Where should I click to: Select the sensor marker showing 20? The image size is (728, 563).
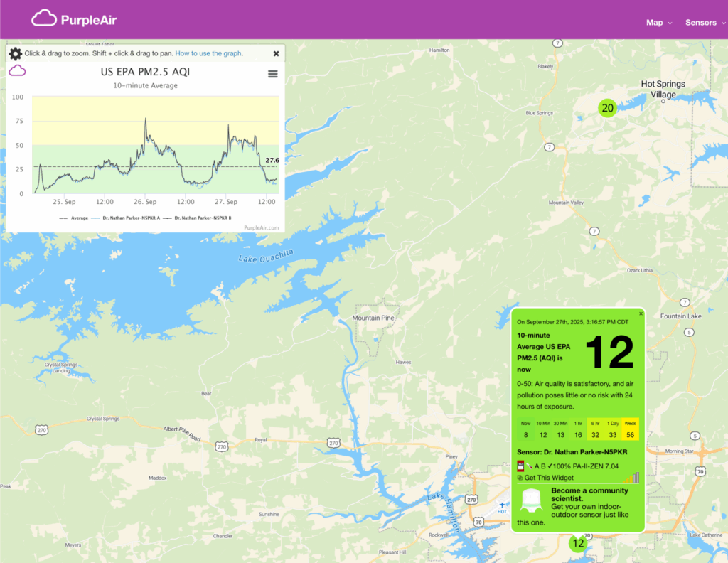[x=606, y=108]
